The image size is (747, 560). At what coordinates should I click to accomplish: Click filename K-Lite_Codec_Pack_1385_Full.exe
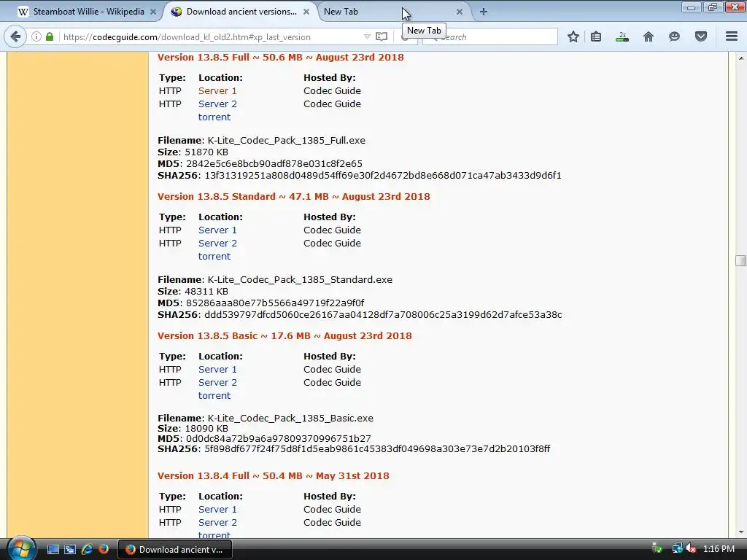tap(286, 141)
